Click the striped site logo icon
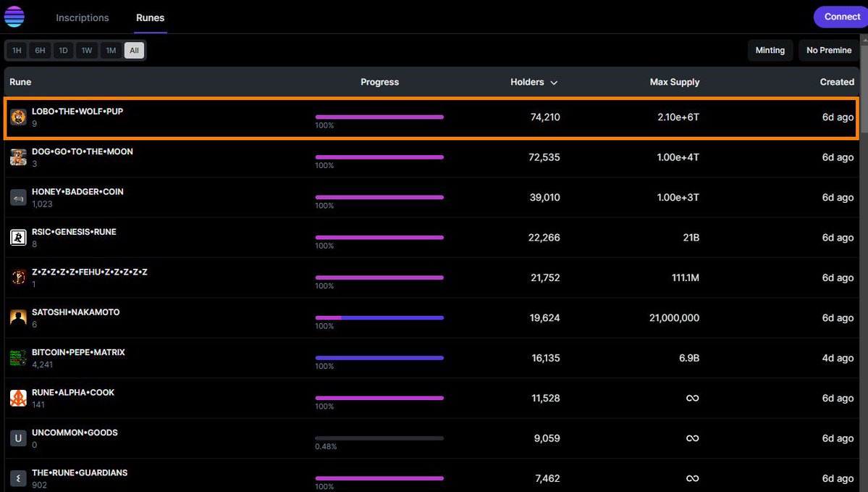 point(14,17)
